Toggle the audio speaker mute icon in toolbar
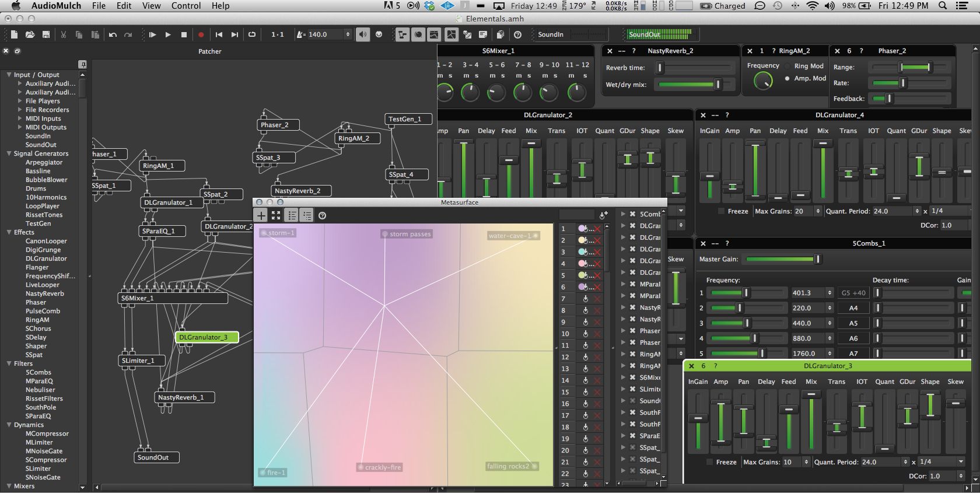The width and height of the screenshot is (980, 493). tap(363, 34)
